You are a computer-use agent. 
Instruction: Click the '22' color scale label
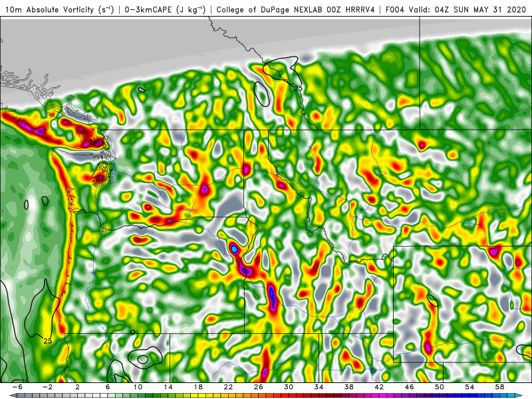(x=228, y=387)
